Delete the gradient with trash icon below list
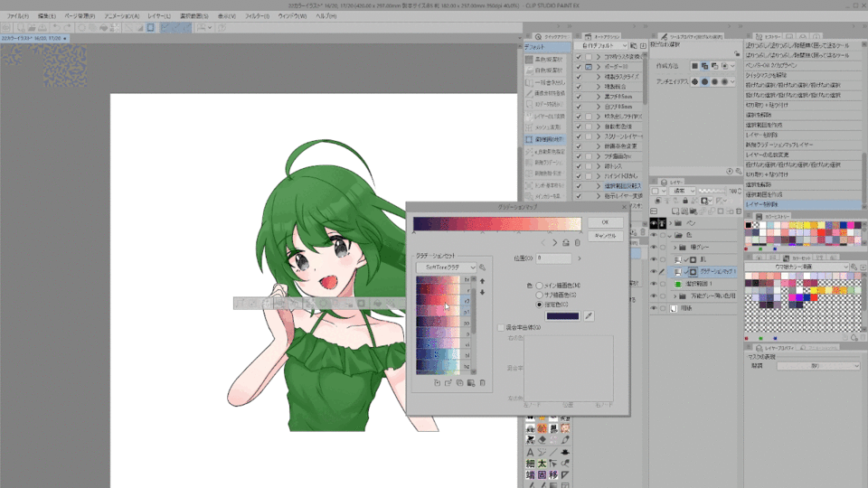The height and width of the screenshot is (488, 868). [483, 383]
